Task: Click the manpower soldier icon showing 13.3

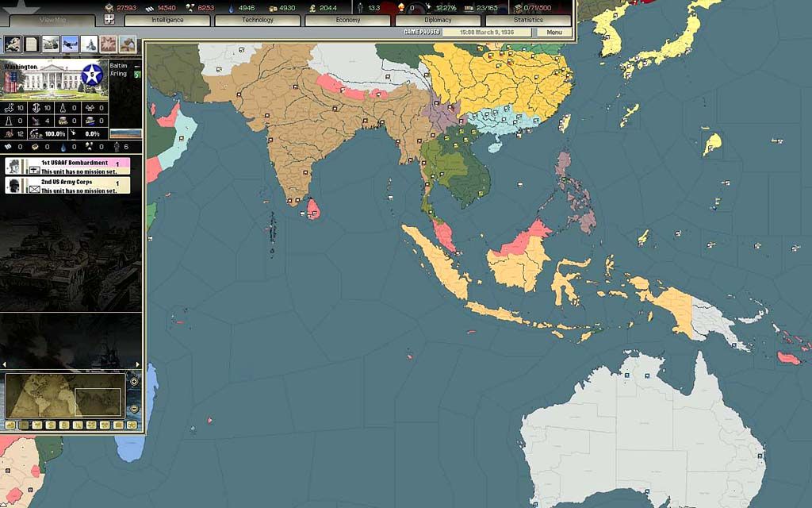Action: tap(360, 8)
